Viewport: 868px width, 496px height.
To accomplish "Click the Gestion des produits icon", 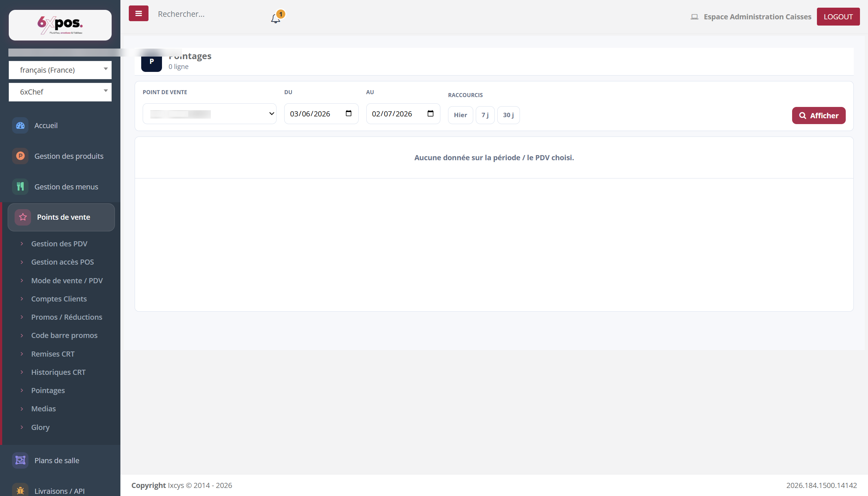I will click(x=20, y=156).
